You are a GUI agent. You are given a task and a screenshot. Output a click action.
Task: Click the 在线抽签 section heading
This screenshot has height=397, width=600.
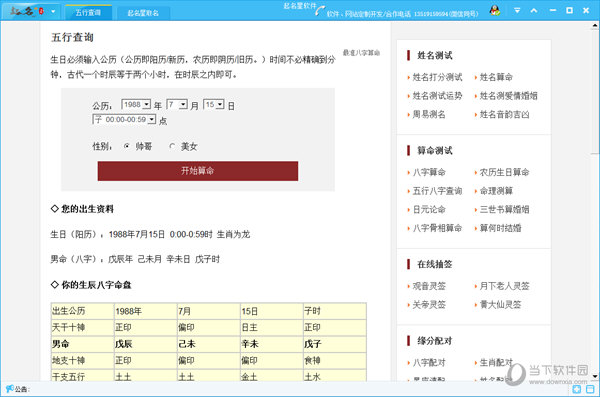pyautogui.click(x=435, y=264)
